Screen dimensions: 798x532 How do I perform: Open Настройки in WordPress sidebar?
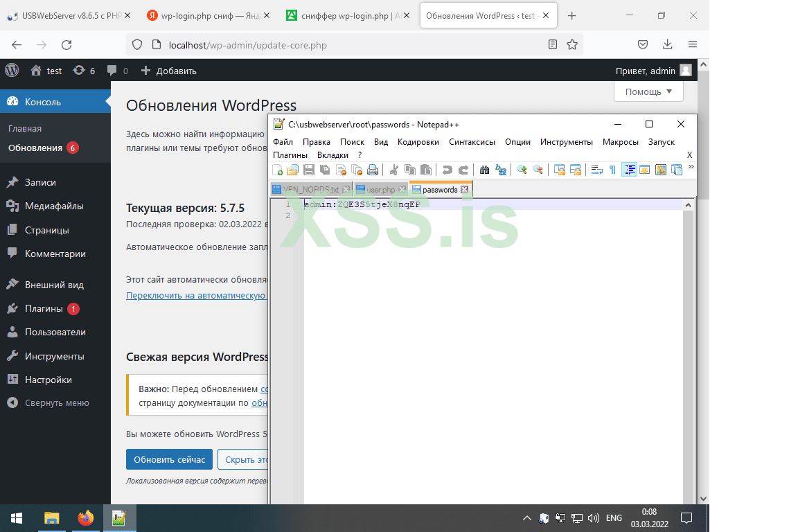tap(48, 380)
